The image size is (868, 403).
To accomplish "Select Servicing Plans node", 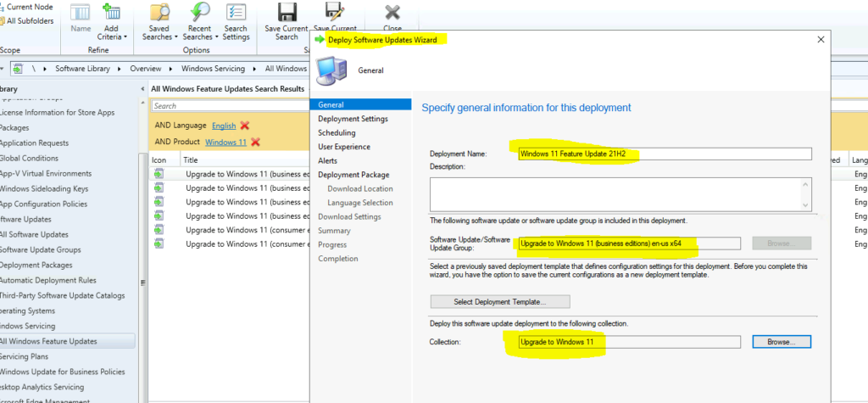I will [x=25, y=356].
